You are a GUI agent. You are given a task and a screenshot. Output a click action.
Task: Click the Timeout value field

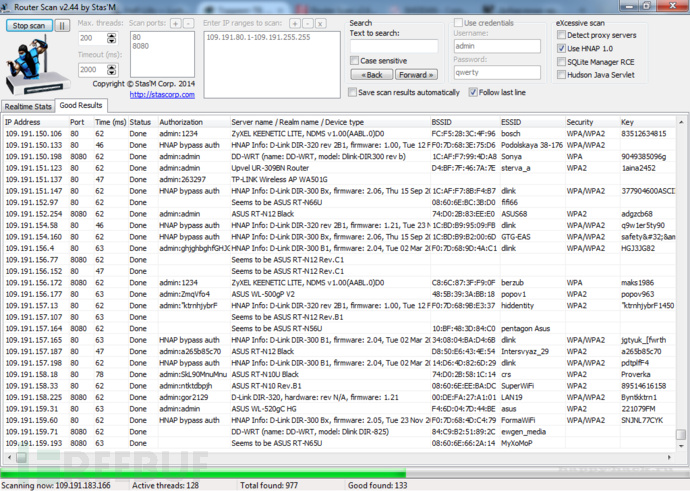(x=92, y=70)
